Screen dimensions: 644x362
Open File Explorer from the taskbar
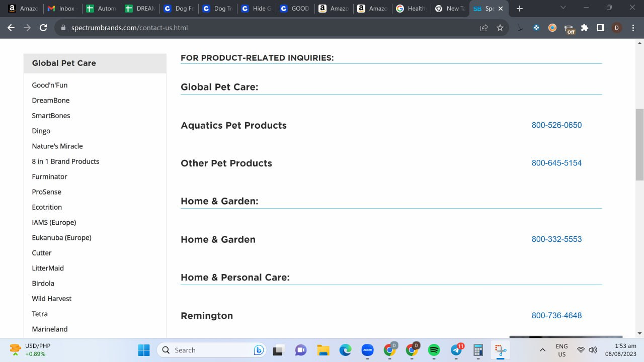pyautogui.click(x=323, y=350)
